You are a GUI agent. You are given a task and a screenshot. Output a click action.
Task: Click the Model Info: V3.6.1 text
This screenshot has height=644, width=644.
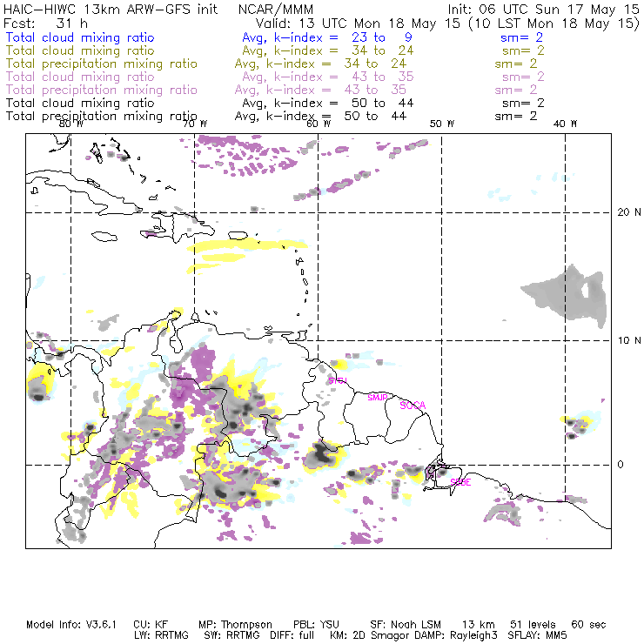click(71, 625)
